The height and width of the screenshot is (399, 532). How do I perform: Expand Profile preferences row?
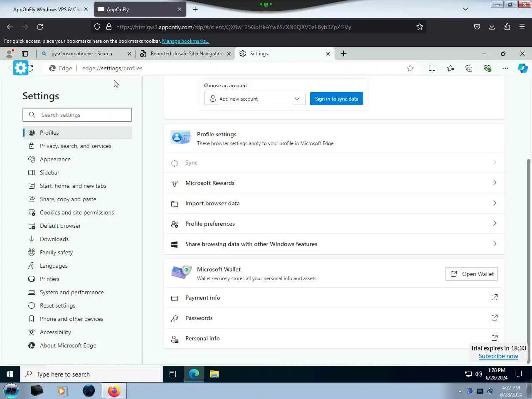click(x=334, y=224)
